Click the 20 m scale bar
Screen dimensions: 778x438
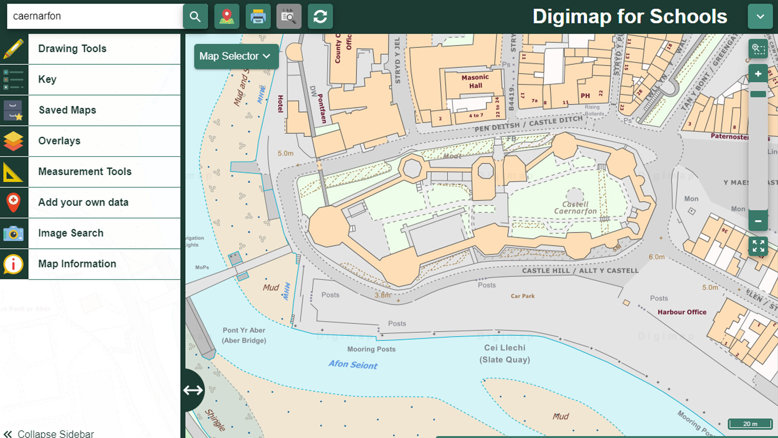tap(750, 424)
